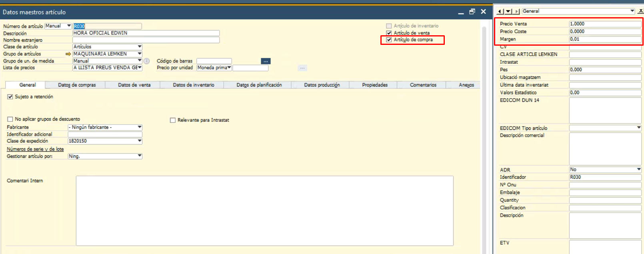Open ADR dropdown showing No
644x254 pixels.
639,169
